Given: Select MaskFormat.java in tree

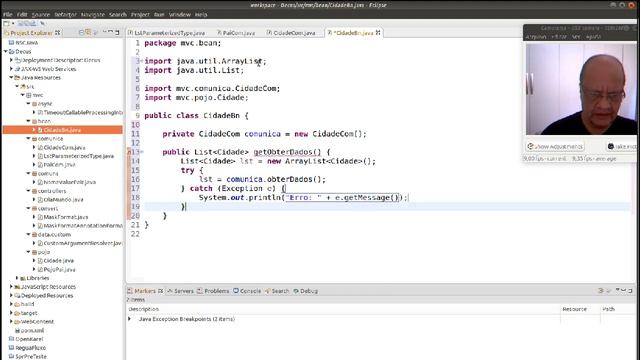Looking at the screenshot, I should coord(66,217).
